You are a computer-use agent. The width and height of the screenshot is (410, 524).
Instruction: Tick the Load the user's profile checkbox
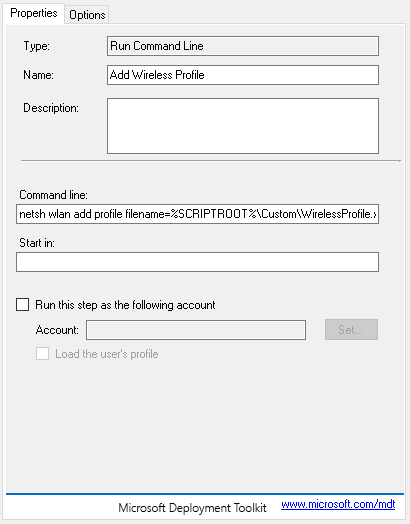click(42, 354)
